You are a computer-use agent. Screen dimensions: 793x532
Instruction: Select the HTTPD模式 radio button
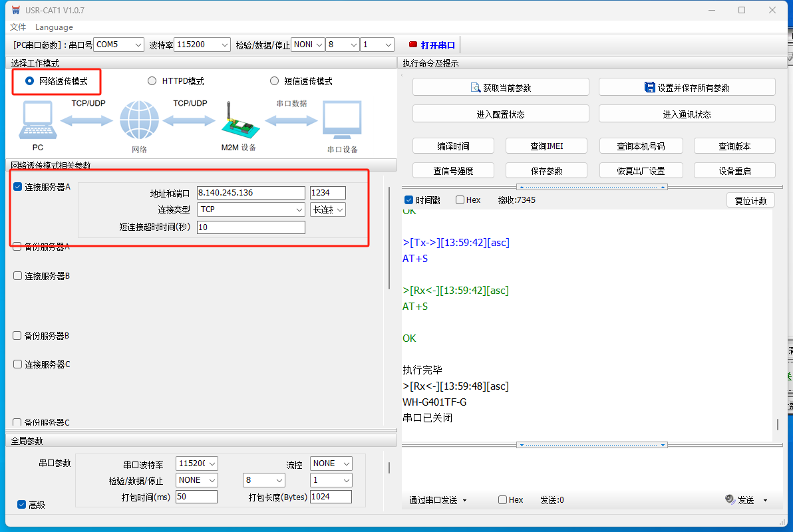(x=152, y=81)
